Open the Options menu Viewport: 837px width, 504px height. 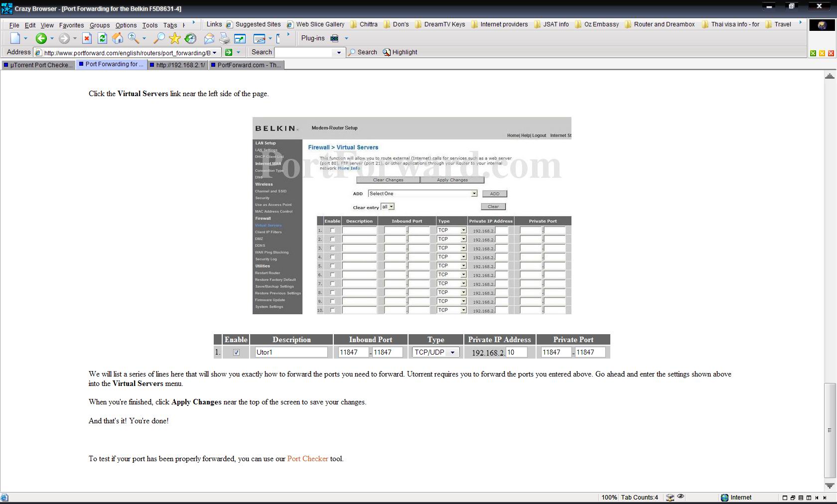click(126, 25)
